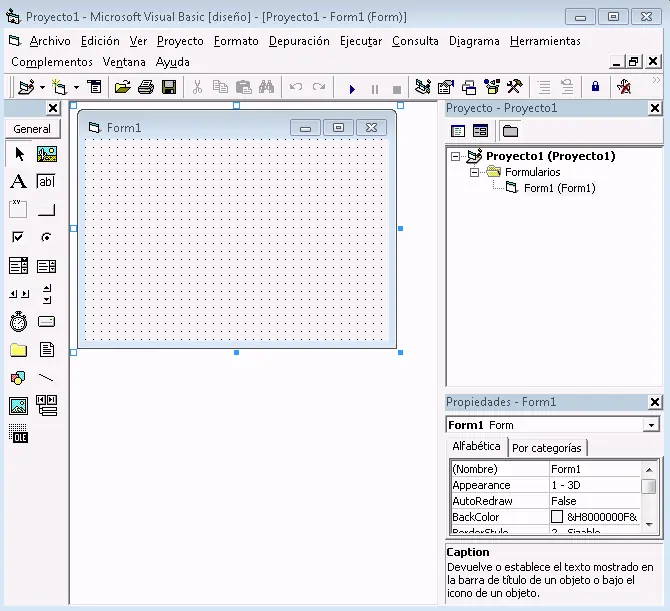Select the PictureBox control tool
The width and height of the screenshot is (670, 611).
pos(47,154)
